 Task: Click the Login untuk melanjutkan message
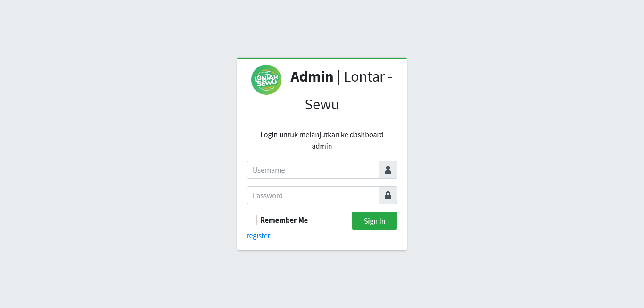pyautogui.click(x=322, y=140)
